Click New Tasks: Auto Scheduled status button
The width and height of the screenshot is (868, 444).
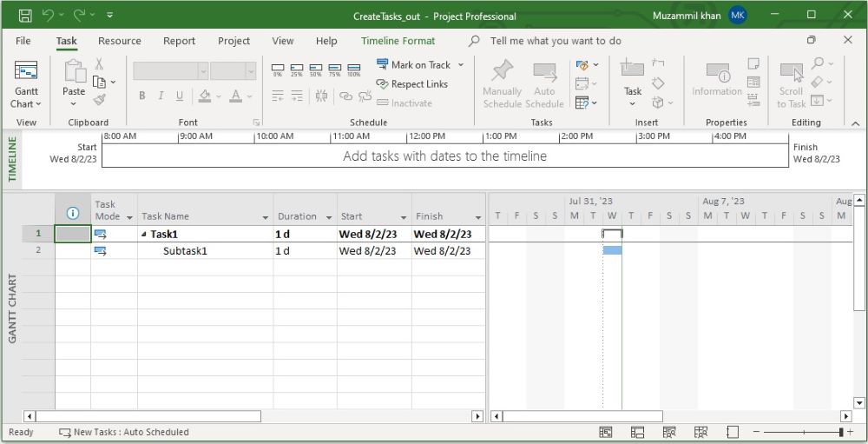tap(123, 432)
